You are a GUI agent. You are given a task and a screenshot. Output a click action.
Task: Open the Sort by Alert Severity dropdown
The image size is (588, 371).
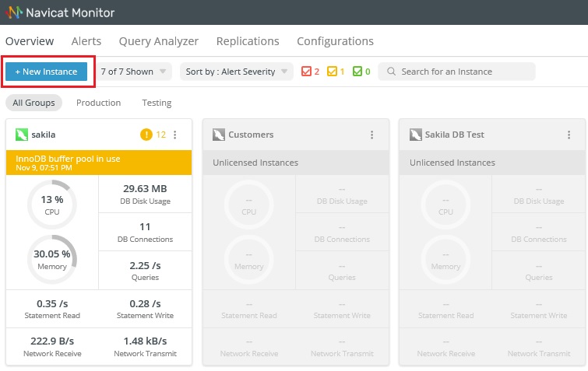[x=237, y=72]
